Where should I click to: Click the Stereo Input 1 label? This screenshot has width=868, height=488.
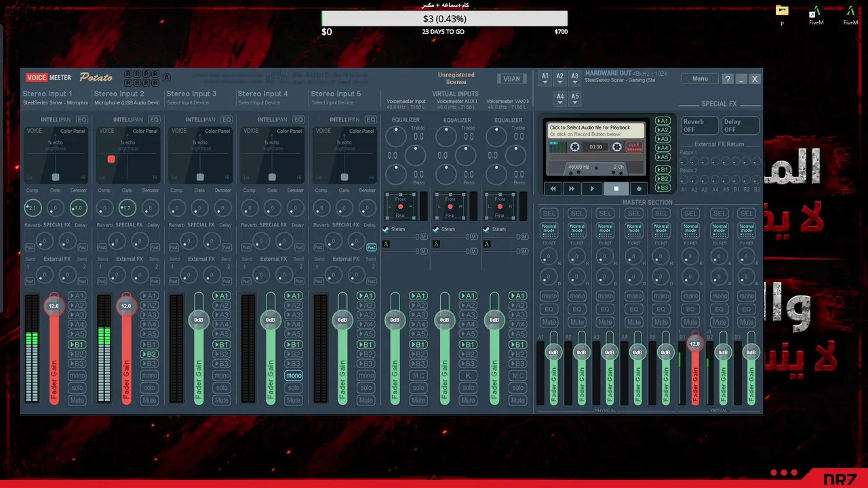pyautogui.click(x=47, y=94)
